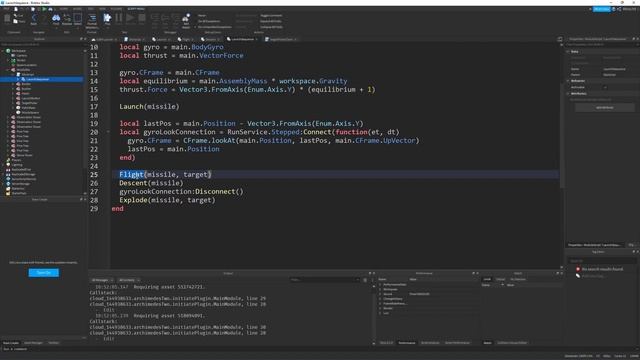The image size is (640, 360).
Task: Select StarterGui in Explorer
Action: point(18,189)
